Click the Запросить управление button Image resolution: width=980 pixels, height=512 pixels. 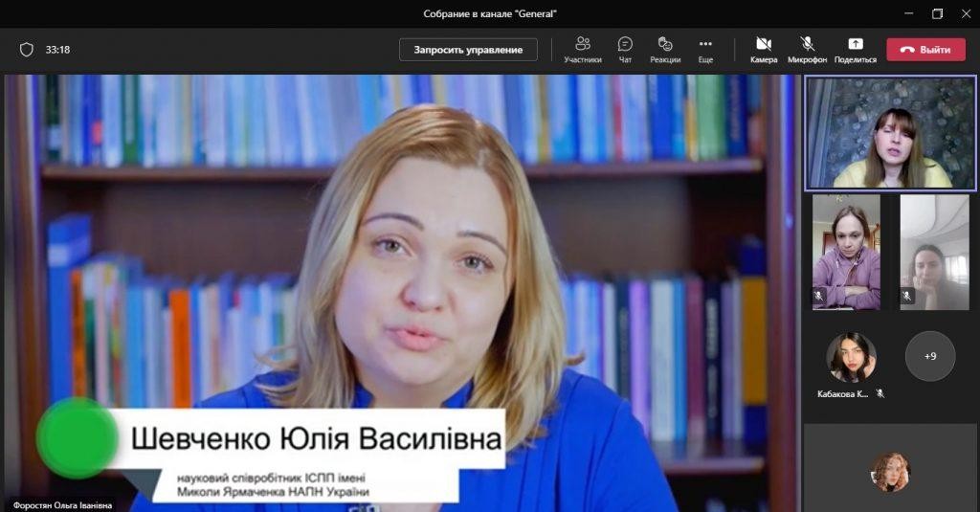pos(468,50)
